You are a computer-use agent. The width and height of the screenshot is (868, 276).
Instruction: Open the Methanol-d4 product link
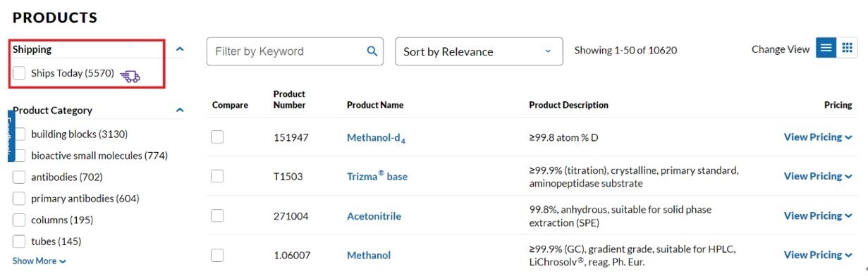(x=376, y=138)
